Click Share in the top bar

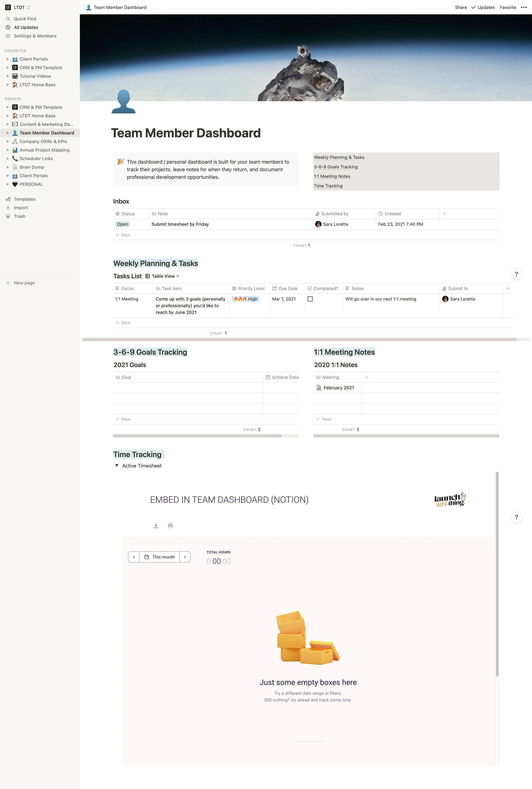pyautogui.click(x=461, y=7)
